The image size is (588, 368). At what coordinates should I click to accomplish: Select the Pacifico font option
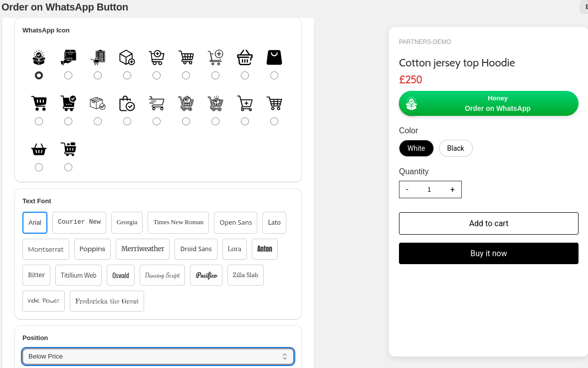206,275
